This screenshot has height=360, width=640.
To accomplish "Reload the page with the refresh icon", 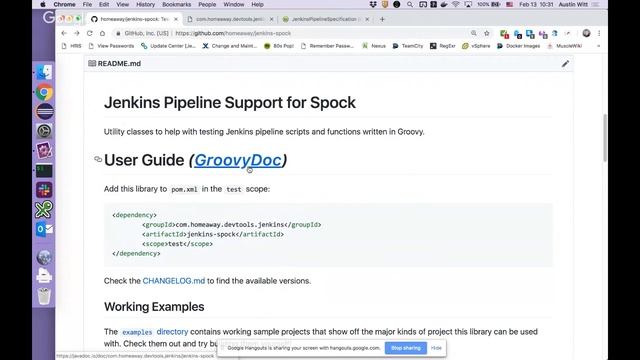I will coord(90,33).
